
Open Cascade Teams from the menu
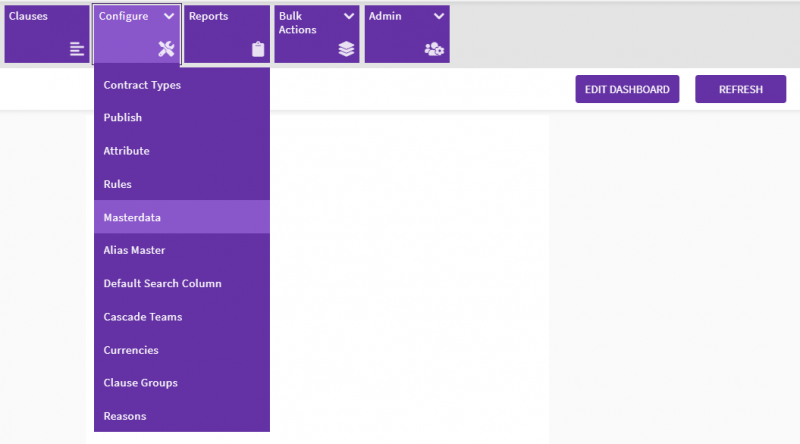142,317
